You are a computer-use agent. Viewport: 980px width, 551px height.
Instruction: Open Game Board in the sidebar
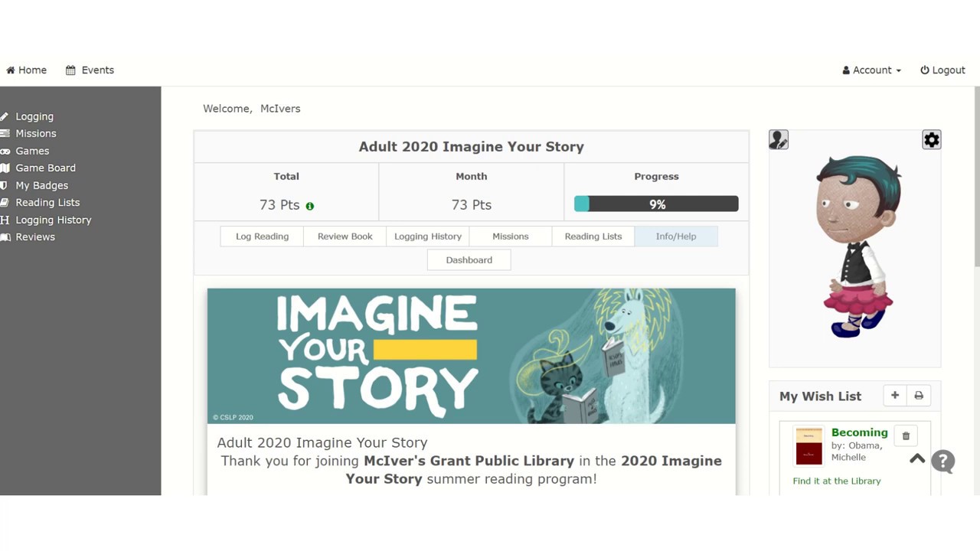[45, 168]
